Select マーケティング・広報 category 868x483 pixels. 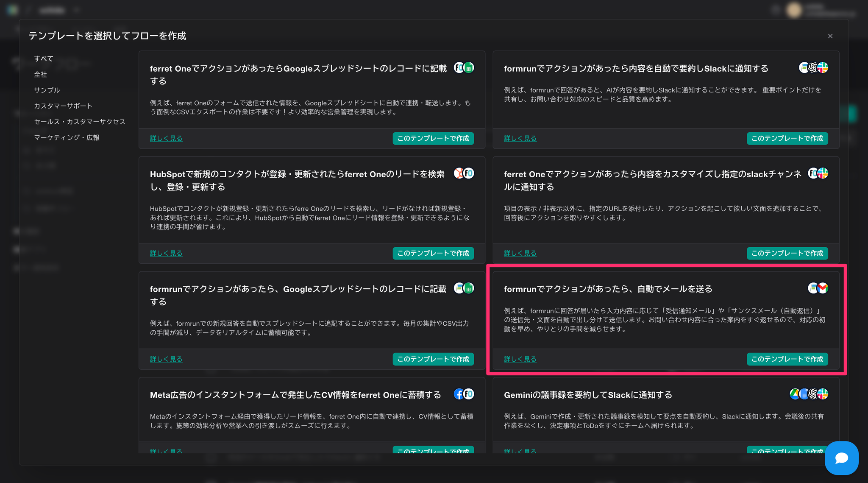(67, 137)
